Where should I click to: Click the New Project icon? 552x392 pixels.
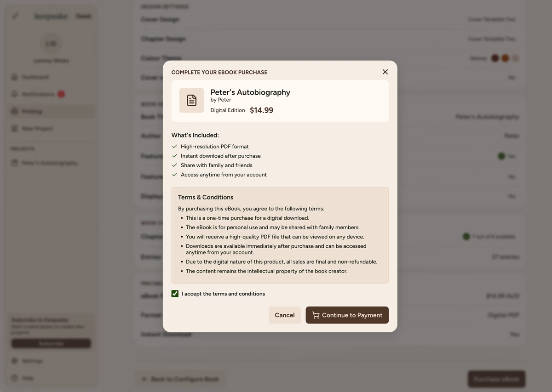pos(15,129)
